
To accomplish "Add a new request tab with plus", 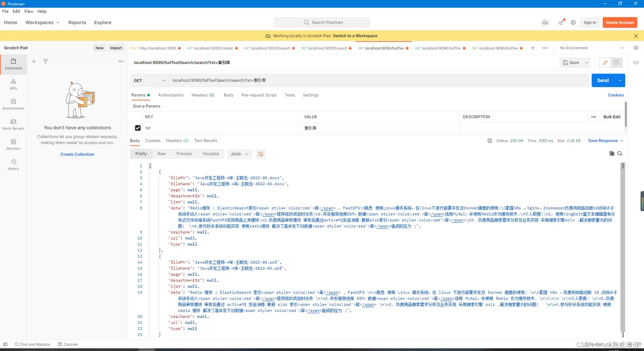I will [533, 48].
